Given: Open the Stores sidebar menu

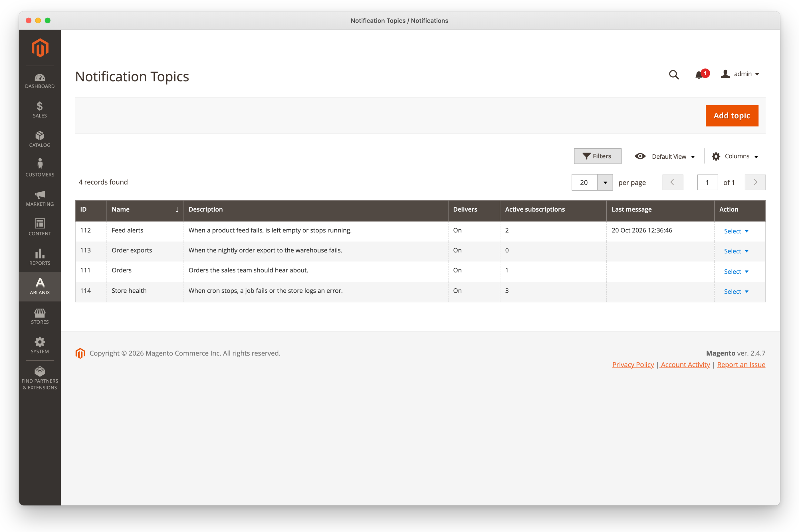Looking at the screenshot, I should coord(40,316).
